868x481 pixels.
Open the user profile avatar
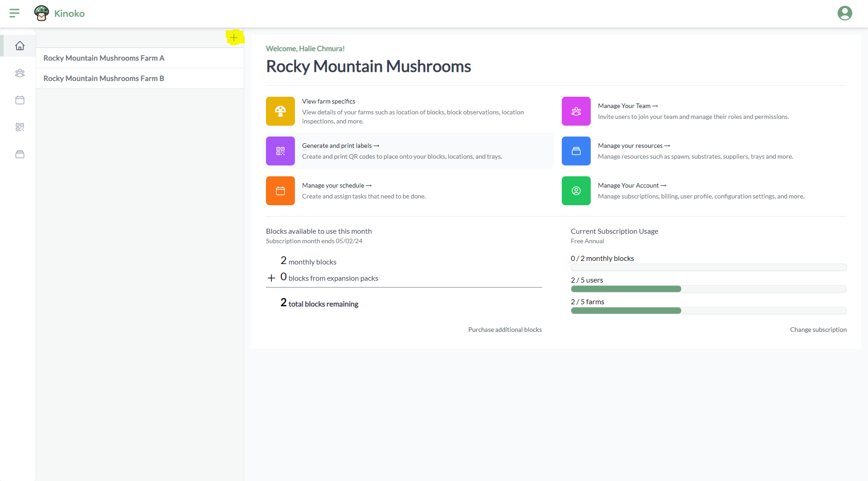pos(844,13)
